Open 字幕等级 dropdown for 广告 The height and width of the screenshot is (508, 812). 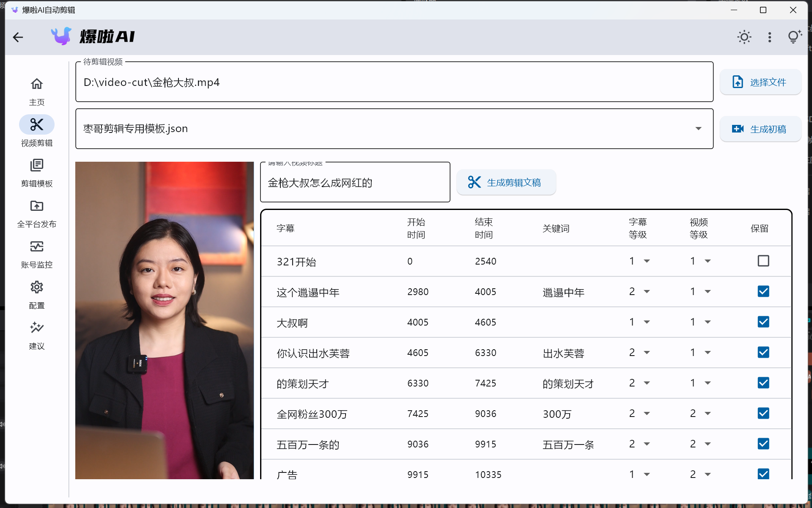pyautogui.click(x=639, y=474)
